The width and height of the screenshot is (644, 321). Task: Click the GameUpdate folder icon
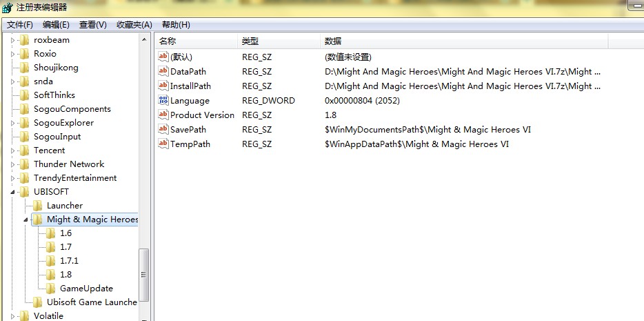51,288
